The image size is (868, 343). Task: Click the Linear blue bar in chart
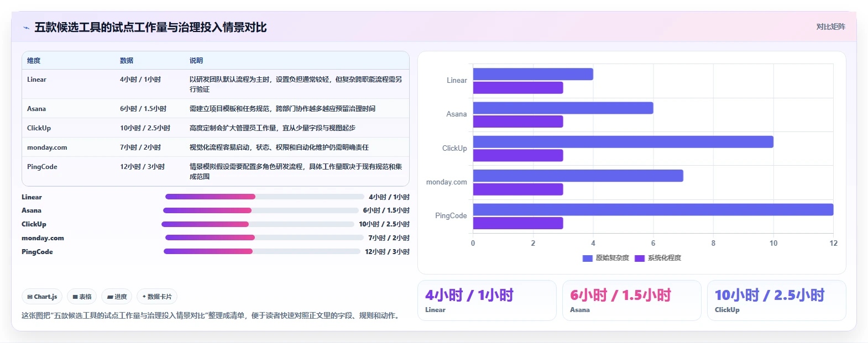[533, 74]
